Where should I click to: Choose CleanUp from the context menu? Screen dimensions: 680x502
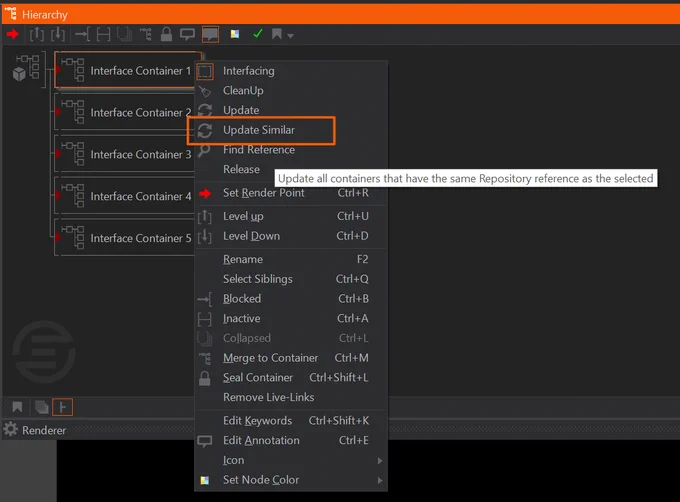point(291,90)
